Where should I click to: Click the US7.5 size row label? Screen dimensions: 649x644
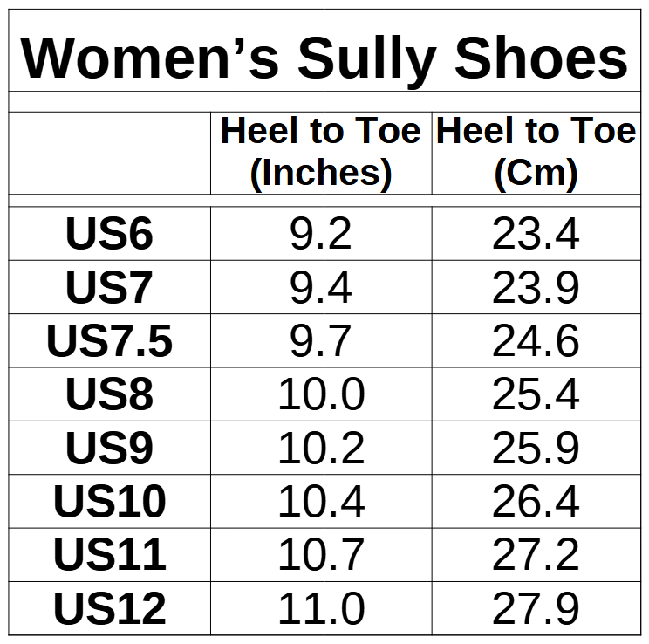[110, 341]
